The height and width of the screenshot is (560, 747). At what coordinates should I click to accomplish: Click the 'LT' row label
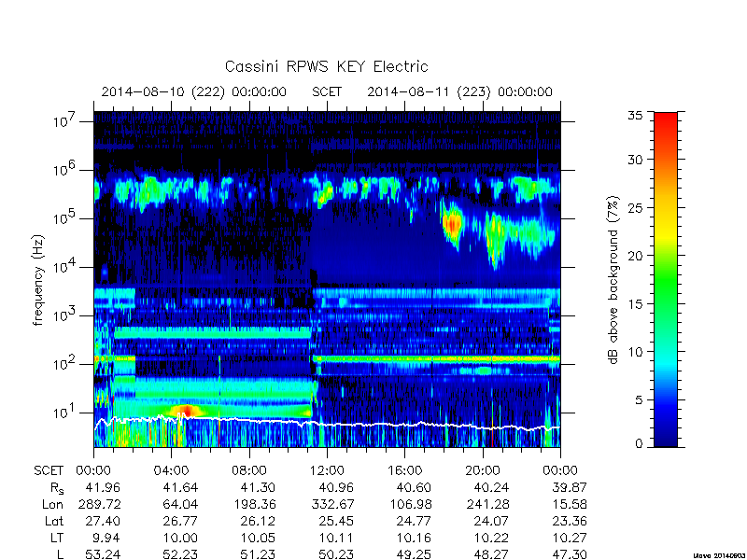[x=57, y=538]
